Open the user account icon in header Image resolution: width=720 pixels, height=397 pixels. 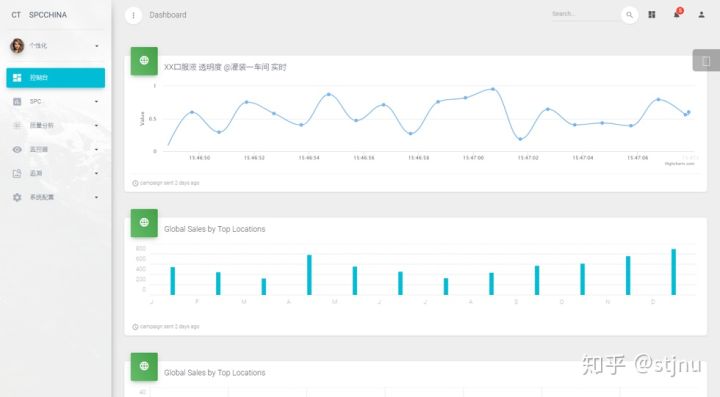pos(701,15)
